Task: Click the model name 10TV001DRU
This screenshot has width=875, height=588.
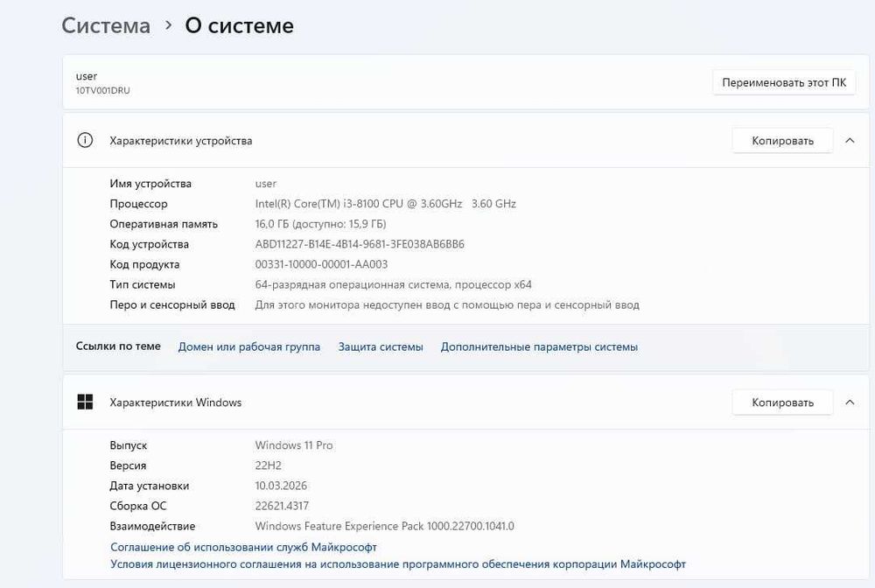Action: click(x=102, y=90)
